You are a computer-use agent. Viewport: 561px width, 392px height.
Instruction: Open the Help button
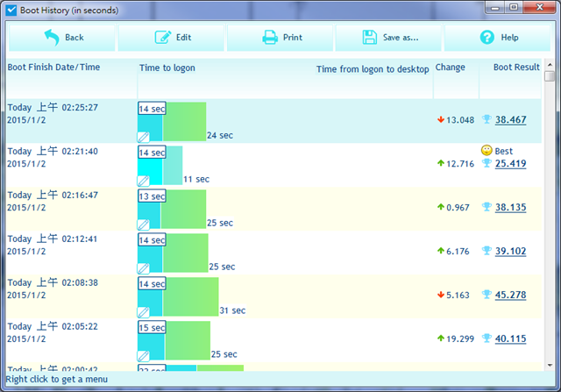(497, 38)
